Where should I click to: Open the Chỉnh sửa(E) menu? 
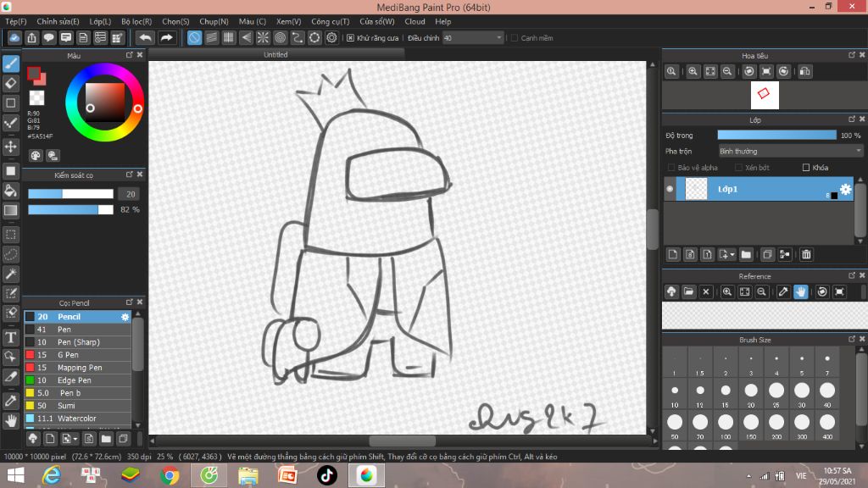coord(58,21)
